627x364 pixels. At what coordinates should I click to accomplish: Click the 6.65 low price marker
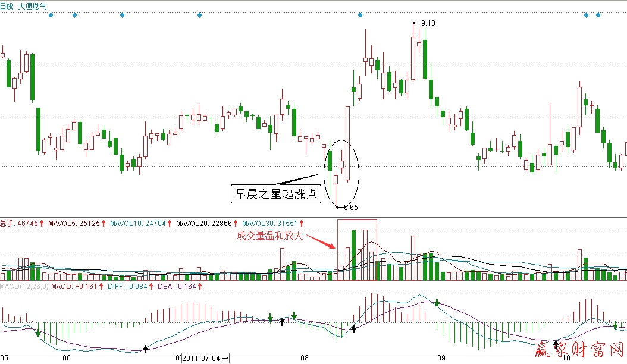[x=350, y=207]
